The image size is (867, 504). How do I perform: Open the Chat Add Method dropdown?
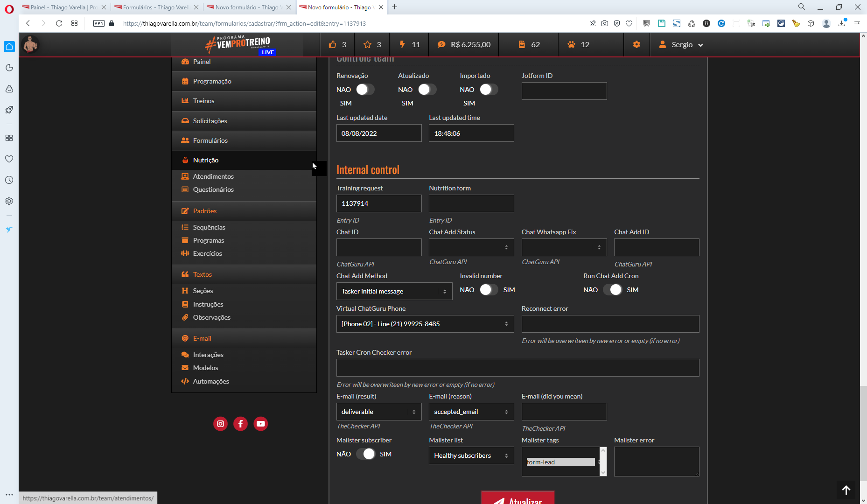click(x=394, y=291)
